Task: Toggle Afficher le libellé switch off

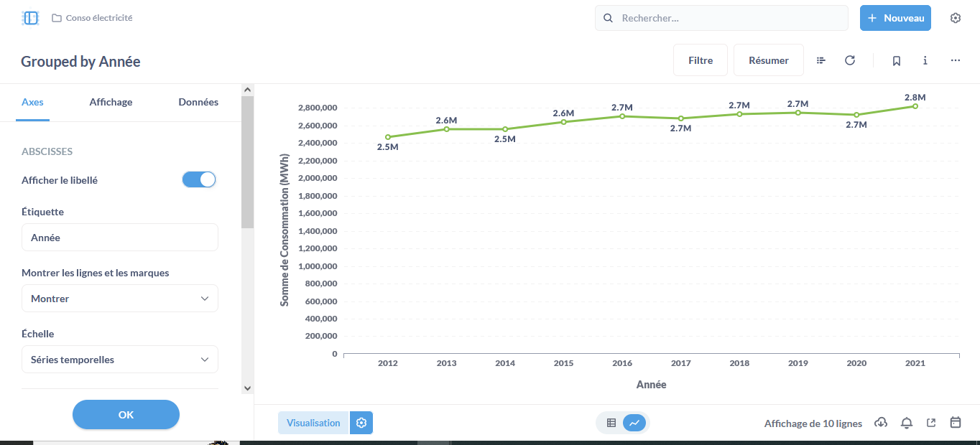Action: point(199,179)
